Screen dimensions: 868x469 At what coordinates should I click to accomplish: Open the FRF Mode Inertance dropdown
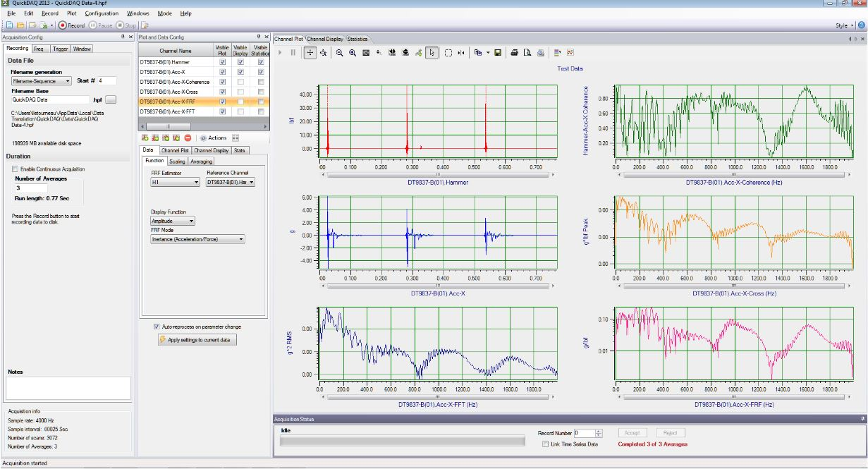pos(197,239)
